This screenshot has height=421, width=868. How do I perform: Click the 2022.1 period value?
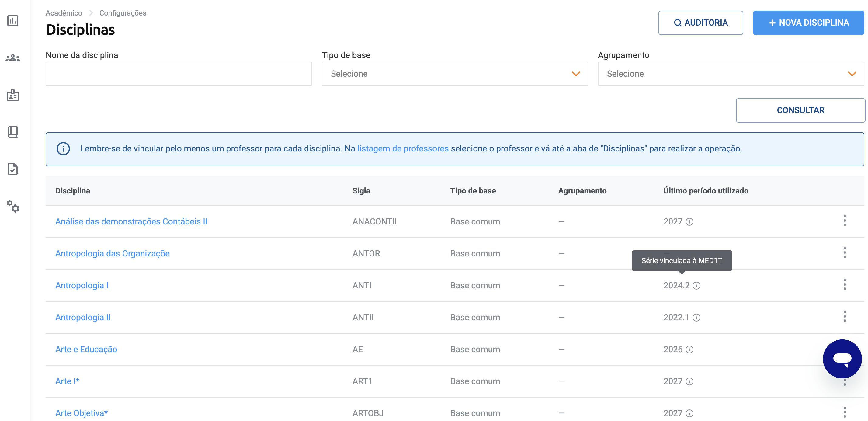click(x=676, y=318)
